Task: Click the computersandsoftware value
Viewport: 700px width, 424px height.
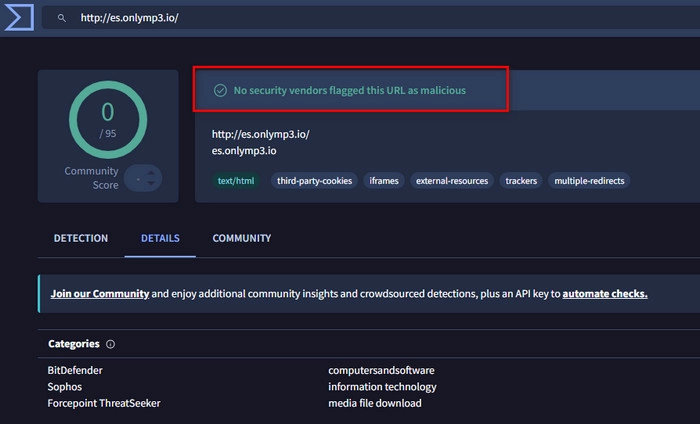Action: (x=381, y=370)
